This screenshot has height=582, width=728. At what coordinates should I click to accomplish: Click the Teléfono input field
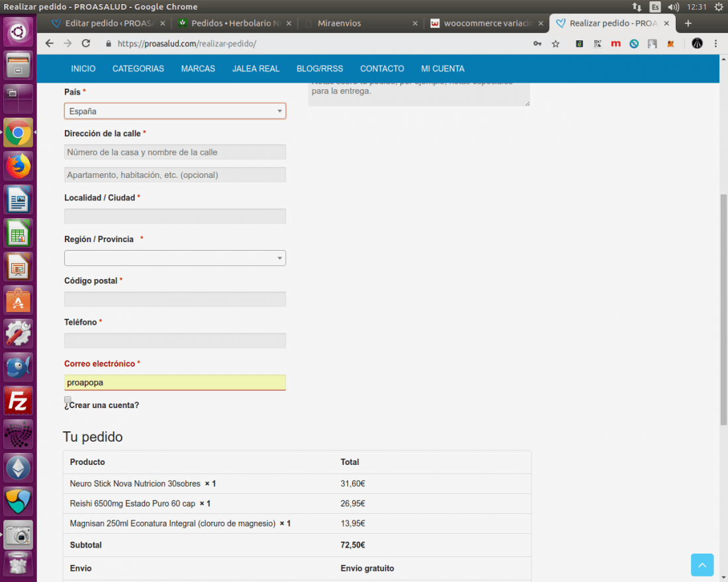point(175,341)
